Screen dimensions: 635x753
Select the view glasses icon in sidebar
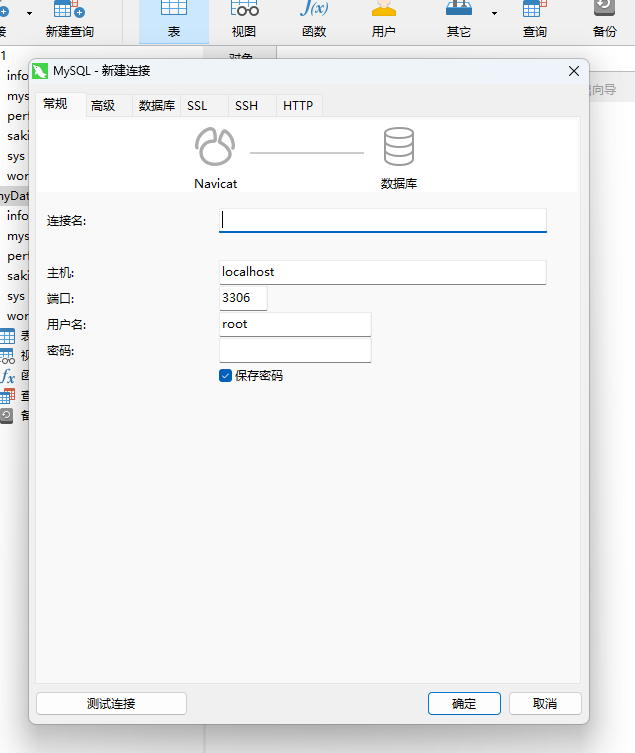[7, 356]
